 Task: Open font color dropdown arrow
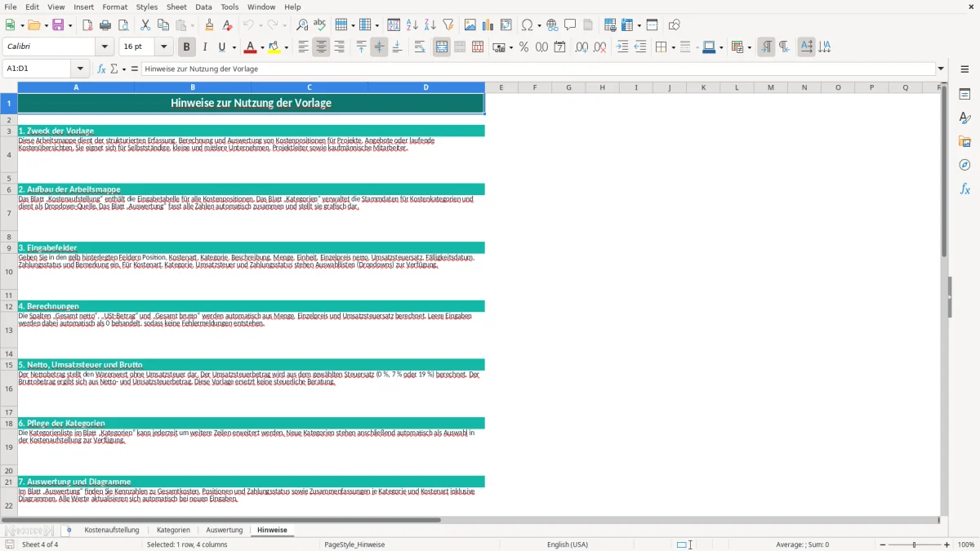pyautogui.click(x=261, y=47)
